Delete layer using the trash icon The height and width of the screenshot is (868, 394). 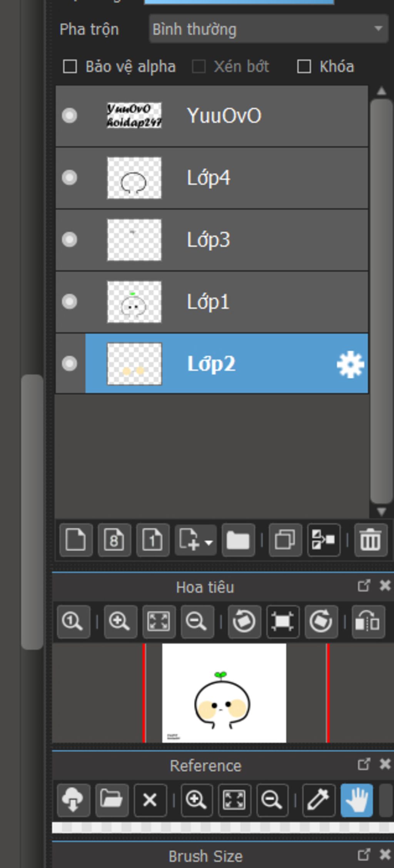[370, 540]
